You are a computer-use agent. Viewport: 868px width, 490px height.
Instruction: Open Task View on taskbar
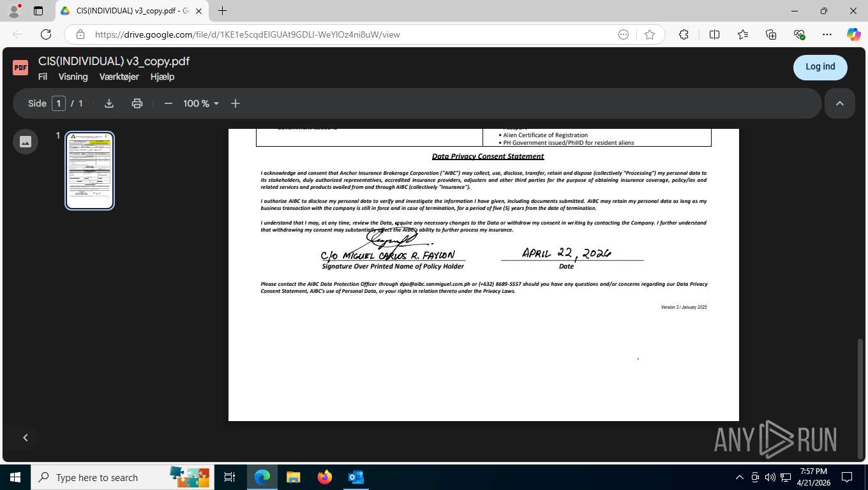[x=230, y=477]
